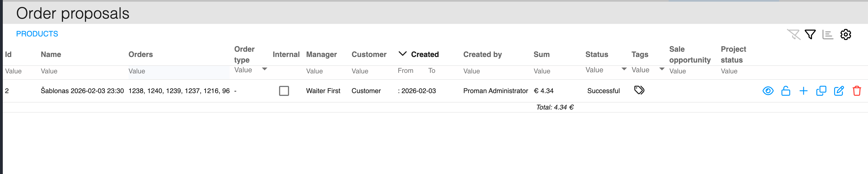Screen dimensions: 868x174
Task: Open the filter funnel icon
Action: click(x=810, y=34)
